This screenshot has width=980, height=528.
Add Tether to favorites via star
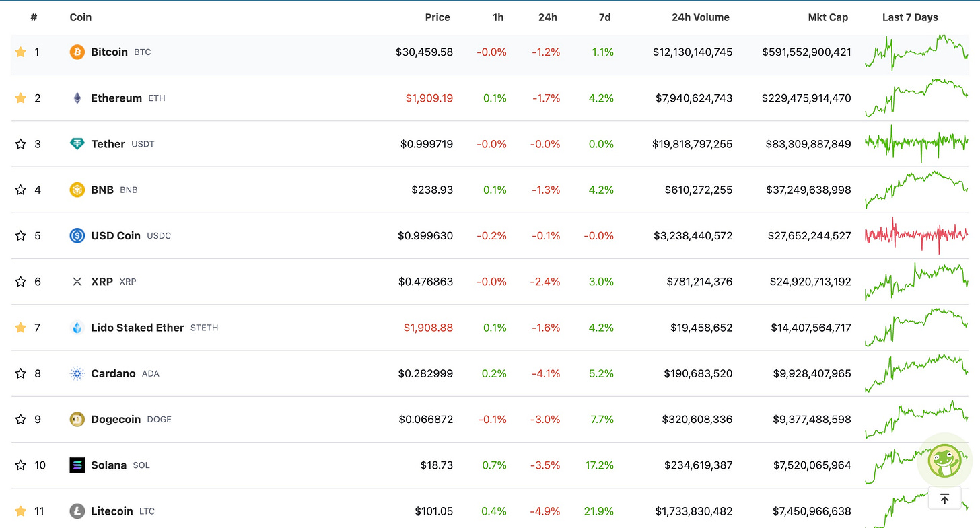pyautogui.click(x=21, y=144)
